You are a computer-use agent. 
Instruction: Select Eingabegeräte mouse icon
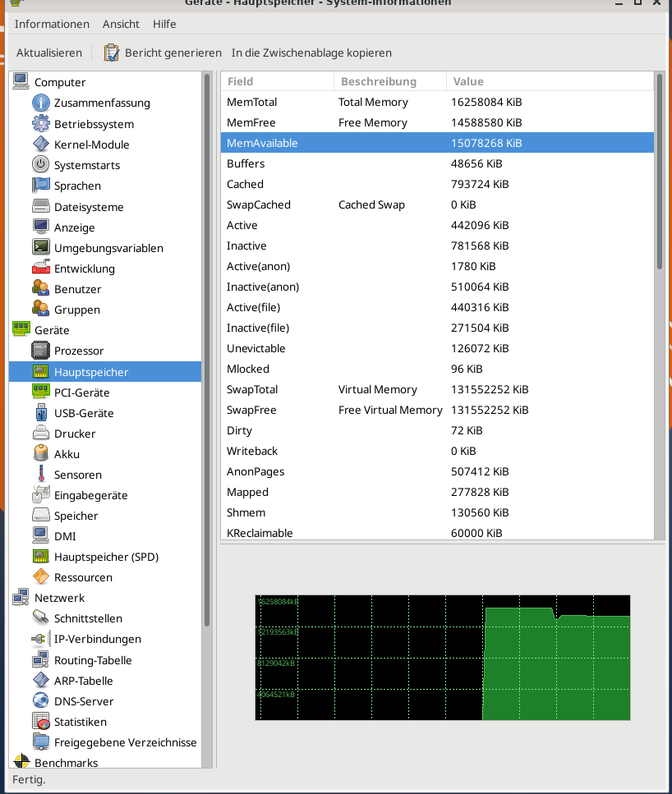(x=40, y=495)
